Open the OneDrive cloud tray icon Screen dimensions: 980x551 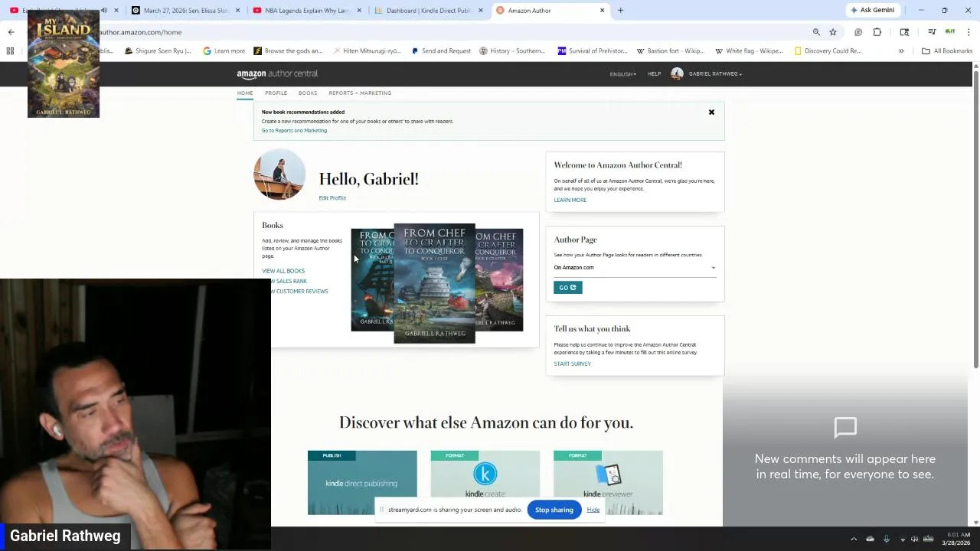click(x=870, y=539)
